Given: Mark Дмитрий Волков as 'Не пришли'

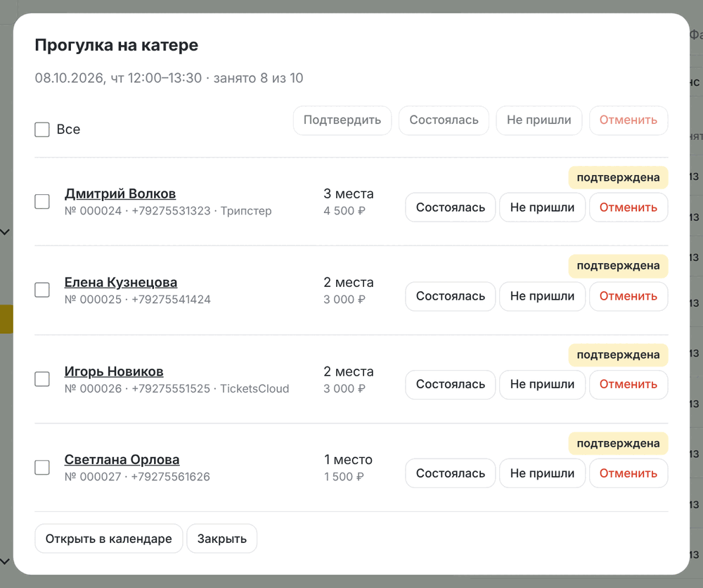Looking at the screenshot, I should pyautogui.click(x=543, y=207).
